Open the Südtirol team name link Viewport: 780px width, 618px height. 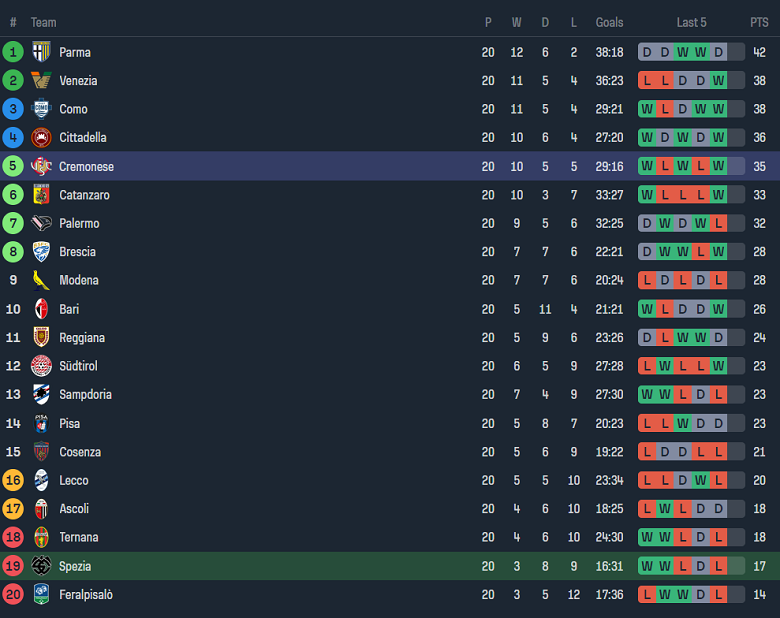click(x=78, y=366)
